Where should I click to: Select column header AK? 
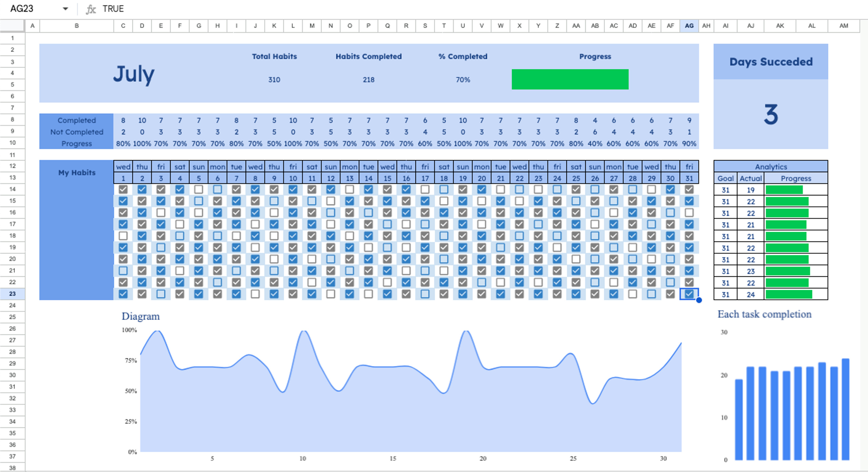[780, 25]
